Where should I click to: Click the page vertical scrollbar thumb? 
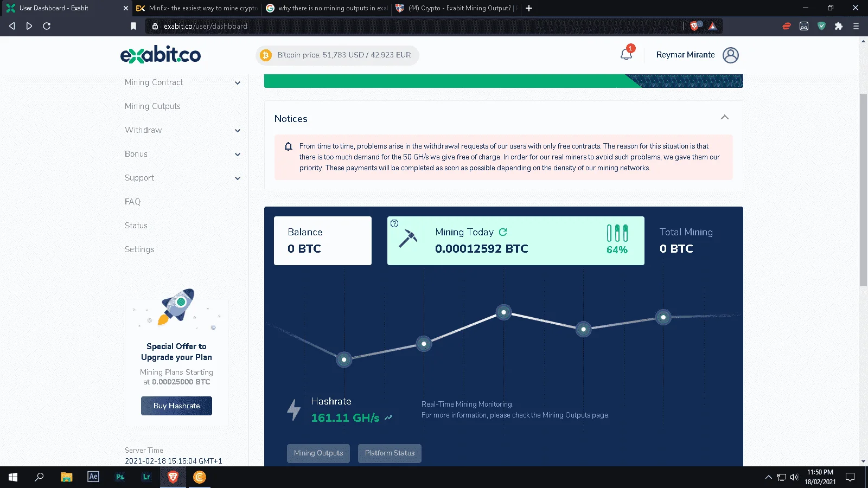point(863,190)
